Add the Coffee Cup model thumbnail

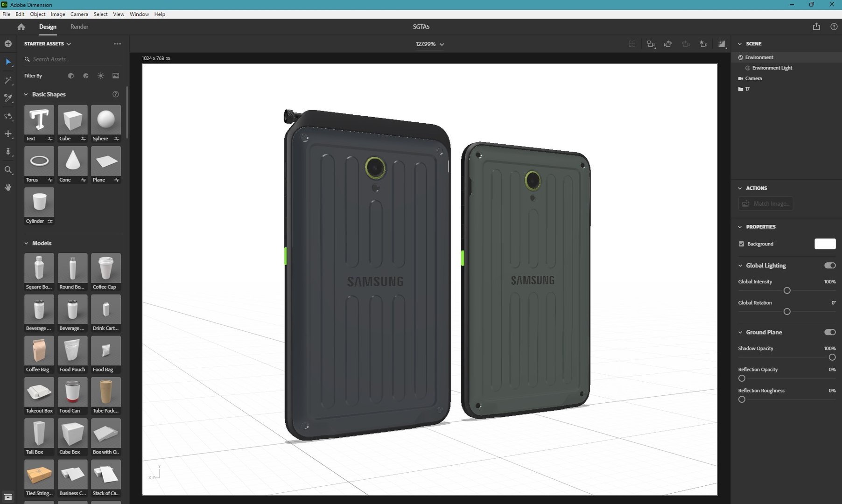106,268
